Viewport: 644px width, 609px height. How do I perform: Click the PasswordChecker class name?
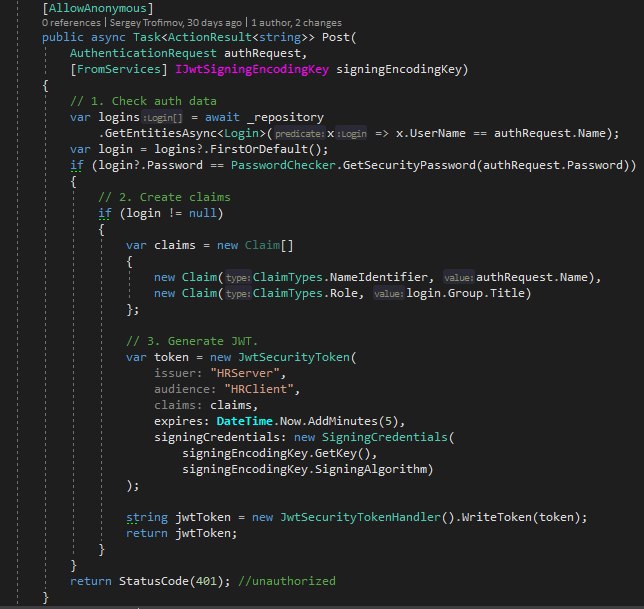click(x=283, y=165)
